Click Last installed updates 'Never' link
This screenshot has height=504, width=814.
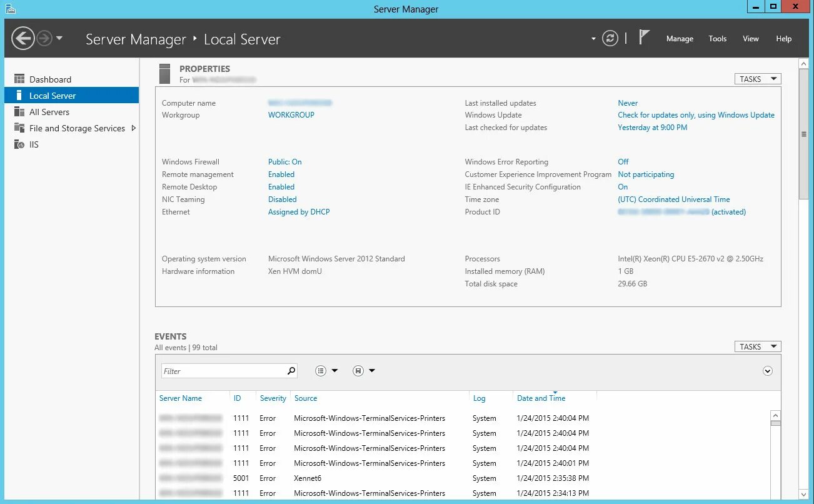628,103
